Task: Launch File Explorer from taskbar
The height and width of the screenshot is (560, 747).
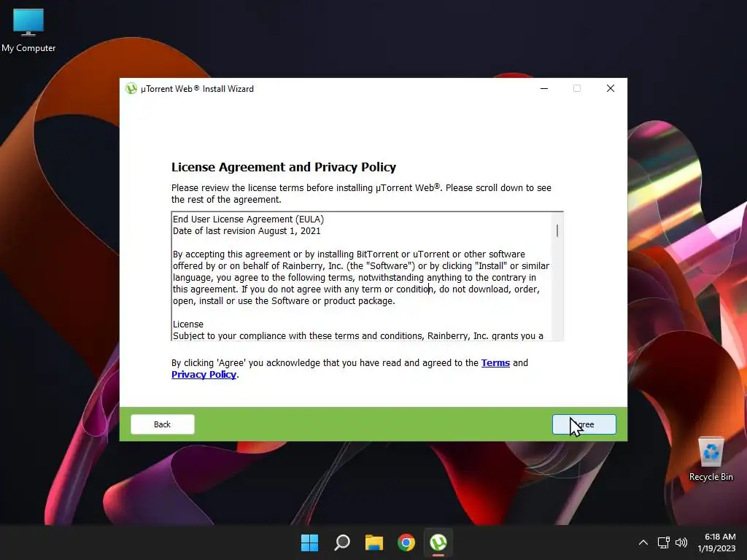Action: (x=374, y=542)
